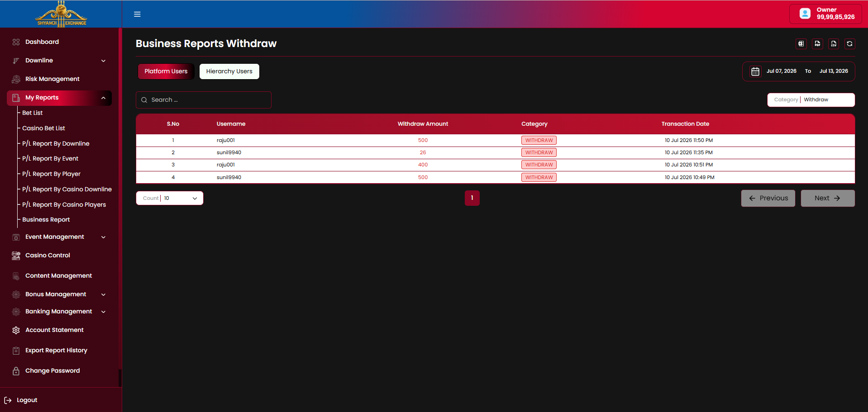Screen dimensions: 868x412
Task: Click the search magnifier icon
Action: pyautogui.click(x=144, y=100)
